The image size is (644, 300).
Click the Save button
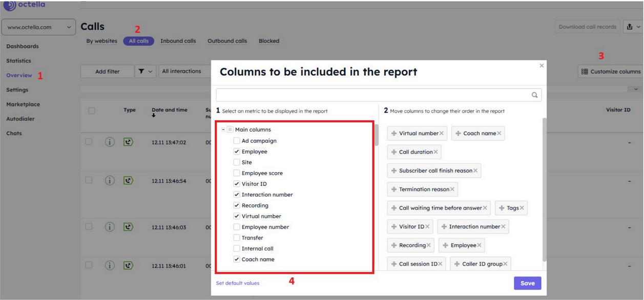pyautogui.click(x=527, y=283)
